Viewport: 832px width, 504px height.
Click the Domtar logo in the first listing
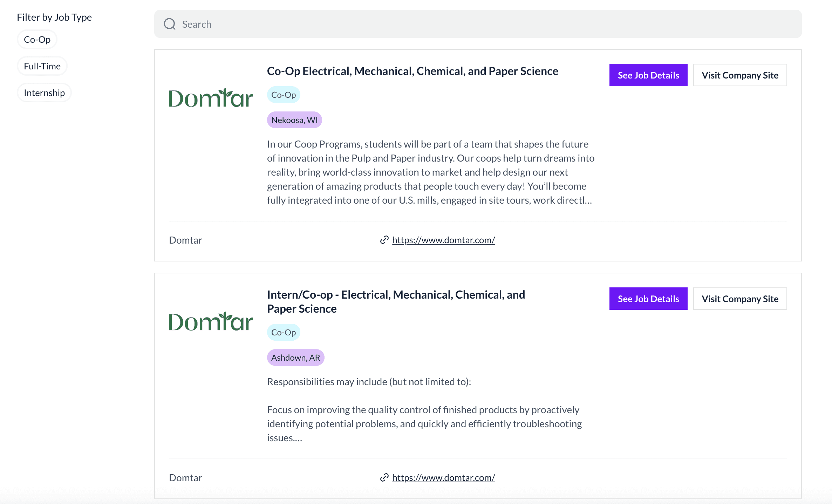tap(211, 98)
